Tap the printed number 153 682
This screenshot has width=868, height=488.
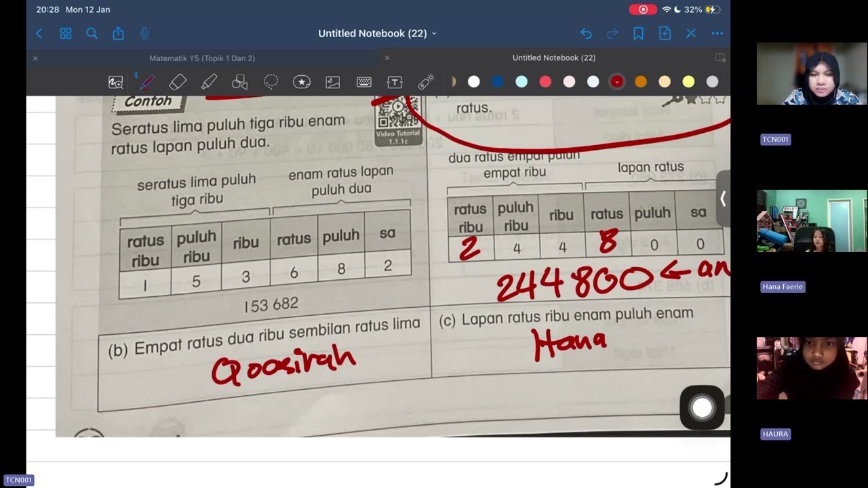click(x=271, y=305)
